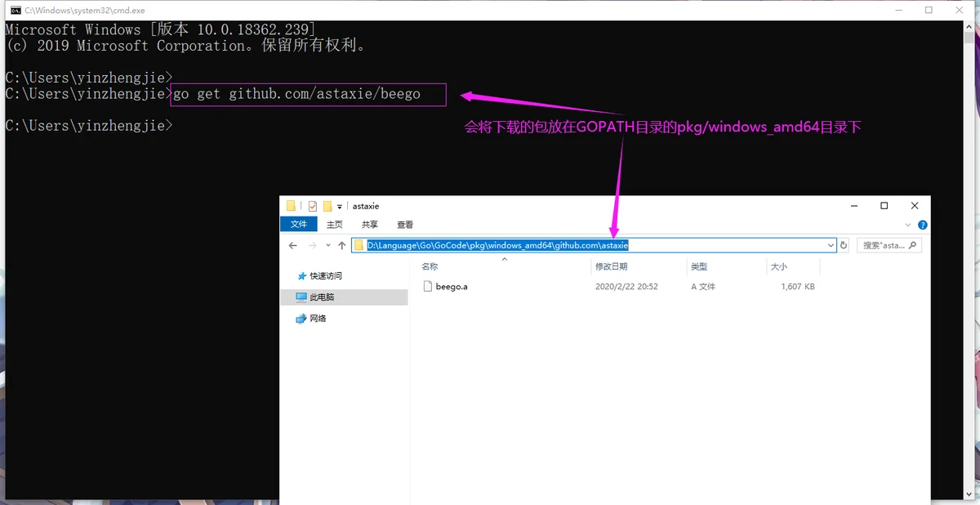Close the cmd.exe window
This screenshot has width=980, height=505.
coord(958,10)
